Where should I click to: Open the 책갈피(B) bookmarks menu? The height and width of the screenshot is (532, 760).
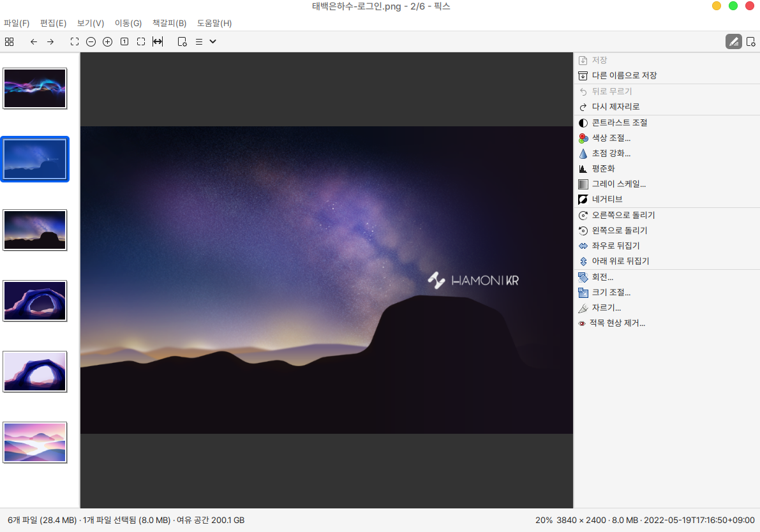[x=169, y=24]
